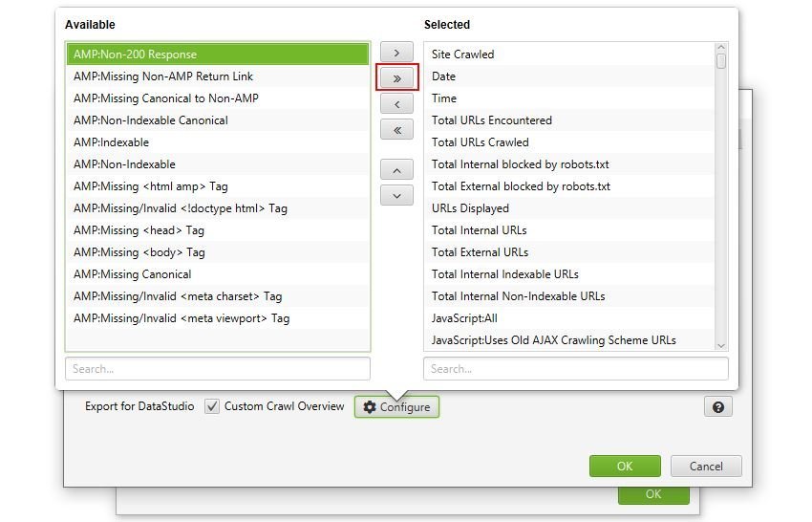Toggle the Custom Crawl Overview checkbox
The image size is (812, 522).
[212, 406]
